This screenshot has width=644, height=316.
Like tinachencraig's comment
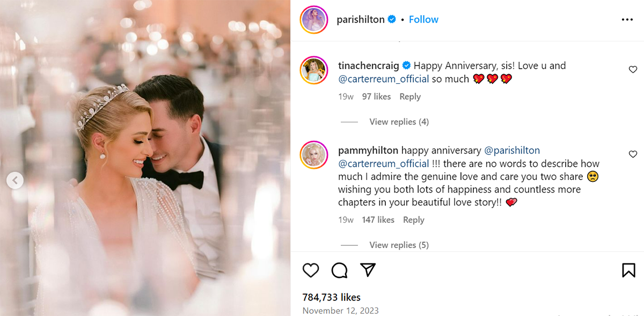coord(633,70)
